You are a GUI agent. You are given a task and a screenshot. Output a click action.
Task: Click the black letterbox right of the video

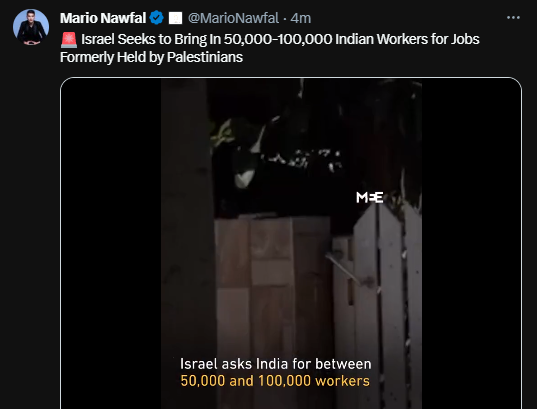point(472,243)
